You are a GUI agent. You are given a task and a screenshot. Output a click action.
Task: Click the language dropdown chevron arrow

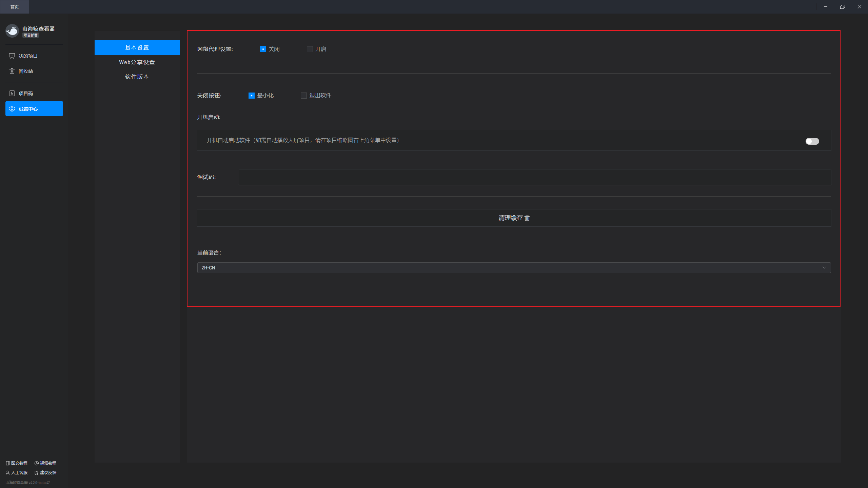(x=824, y=268)
